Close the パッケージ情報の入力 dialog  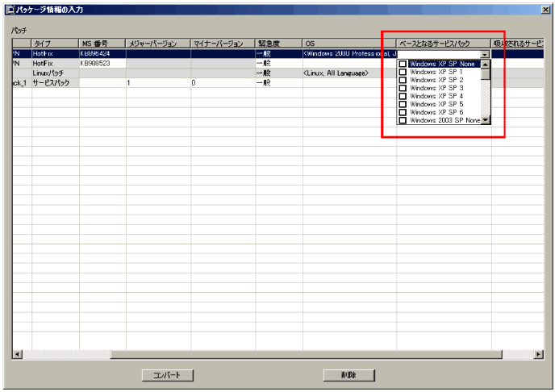click(546, 10)
